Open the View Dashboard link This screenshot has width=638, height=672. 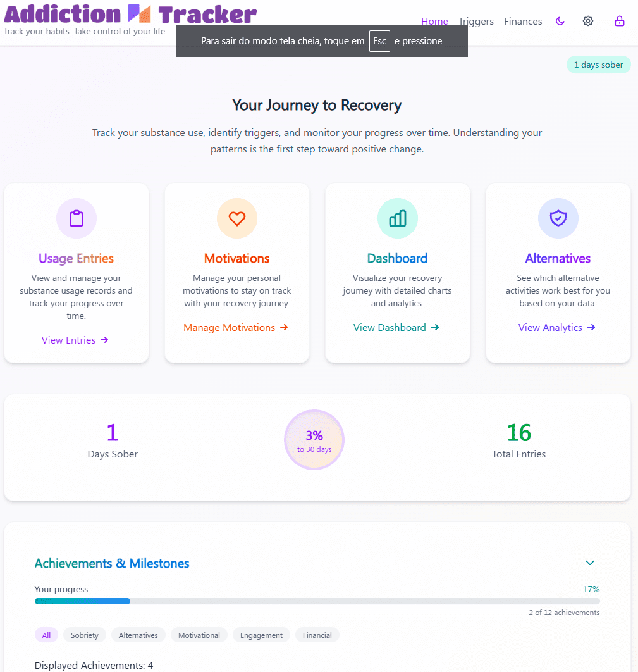[396, 327]
